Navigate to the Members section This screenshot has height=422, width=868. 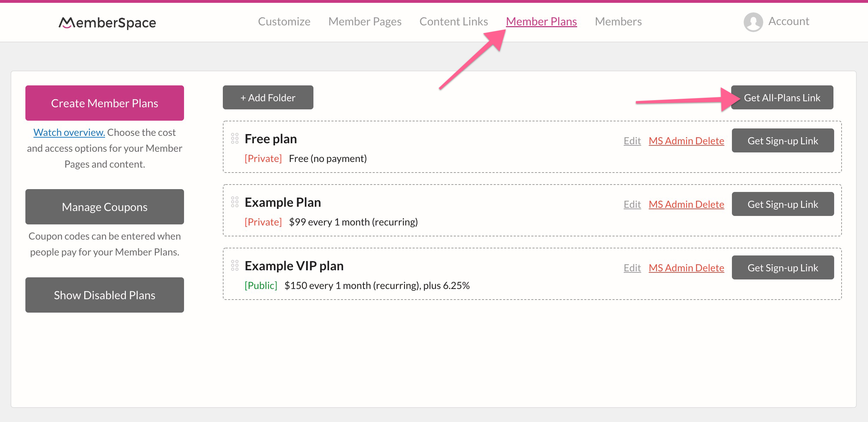tap(618, 21)
